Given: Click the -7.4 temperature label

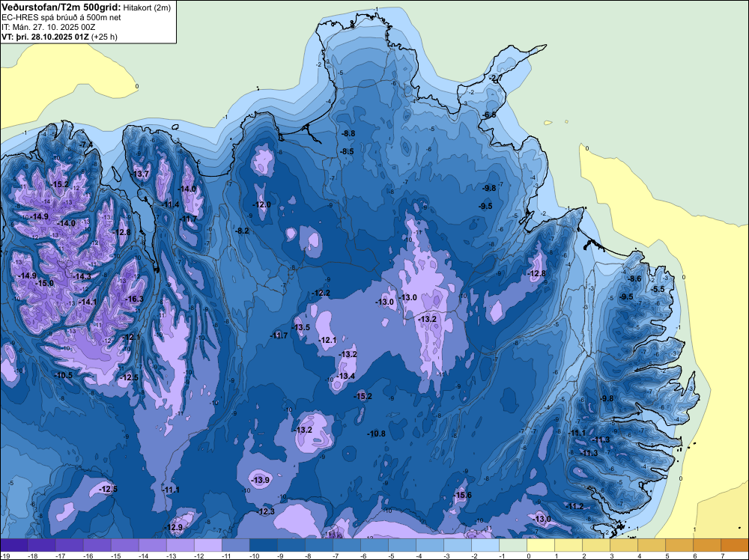Looking at the screenshot, I should tap(86, 144).
